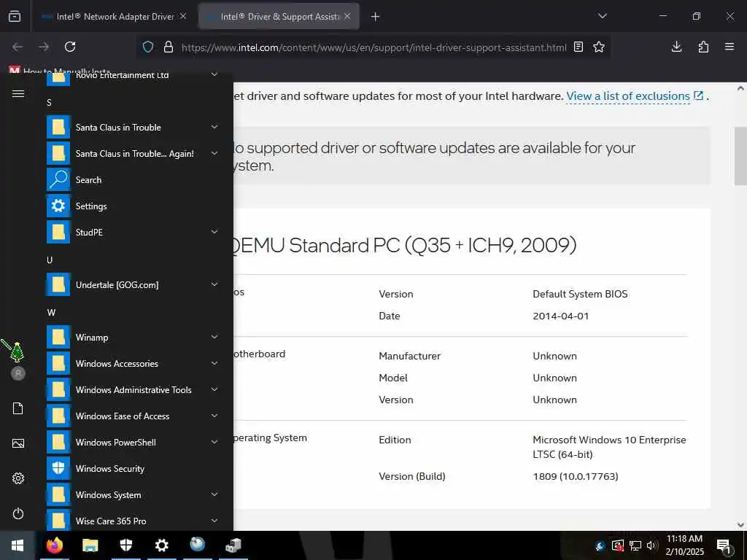Screen dimensions: 747x560
Task: Expand the Windows System folder
Action: click(214, 494)
